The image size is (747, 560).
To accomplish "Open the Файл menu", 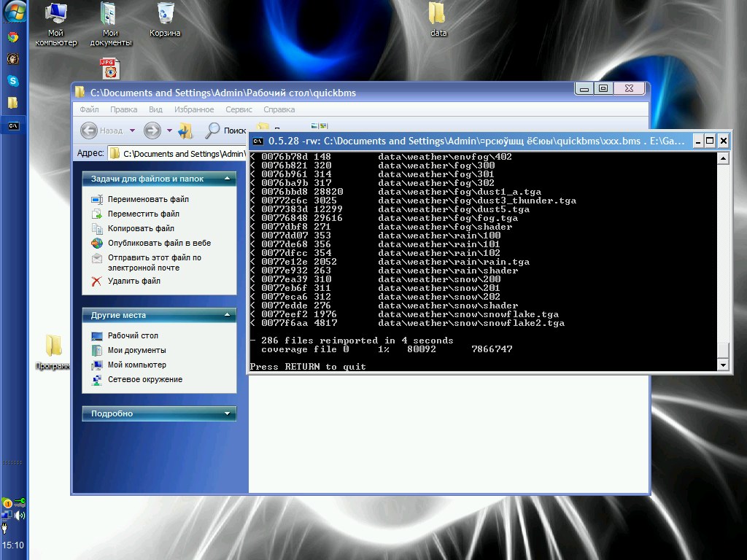I will [89, 109].
